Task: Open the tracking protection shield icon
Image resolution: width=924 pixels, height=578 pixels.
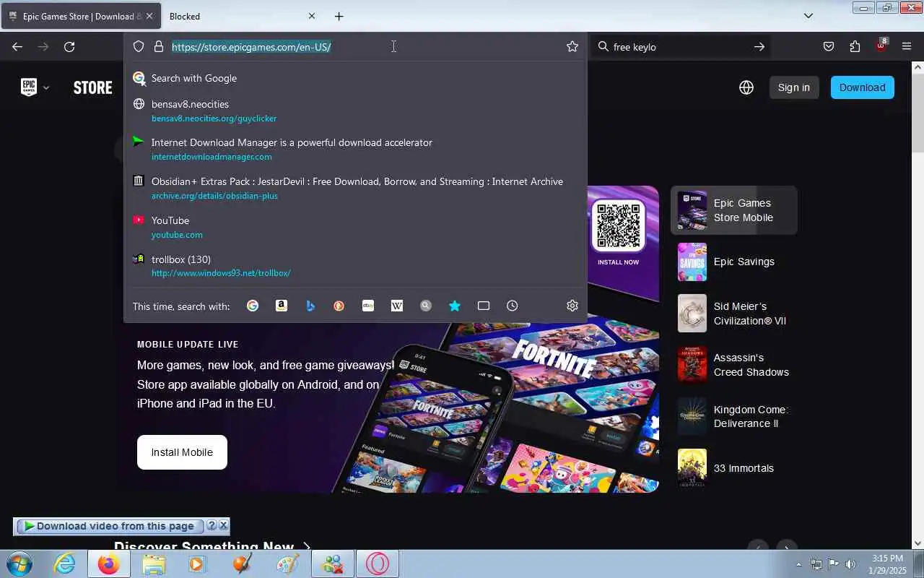Action: [139, 46]
